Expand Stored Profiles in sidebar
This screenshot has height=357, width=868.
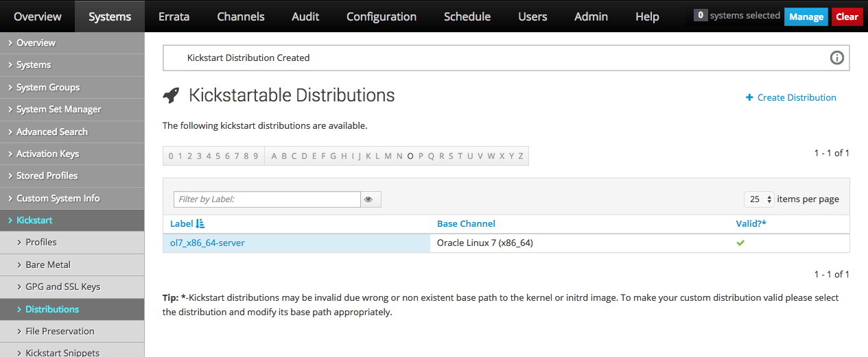click(x=72, y=175)
